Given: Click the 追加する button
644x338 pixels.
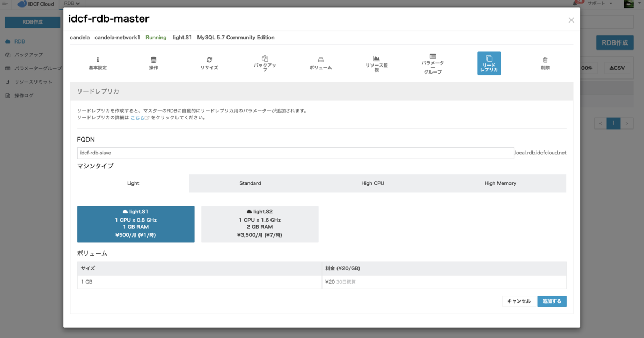Looking at the screenshot, I should [x=552, y=301].
